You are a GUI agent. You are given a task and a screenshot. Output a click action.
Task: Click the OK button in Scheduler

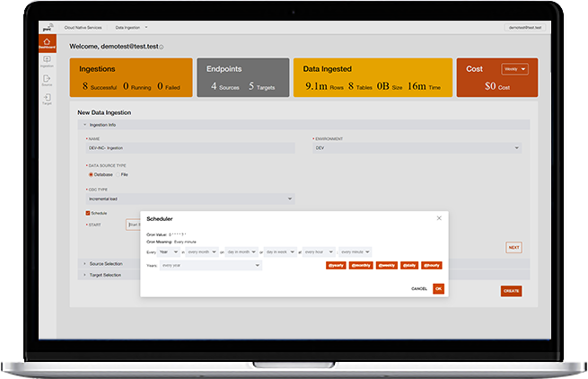coord(438,288)
